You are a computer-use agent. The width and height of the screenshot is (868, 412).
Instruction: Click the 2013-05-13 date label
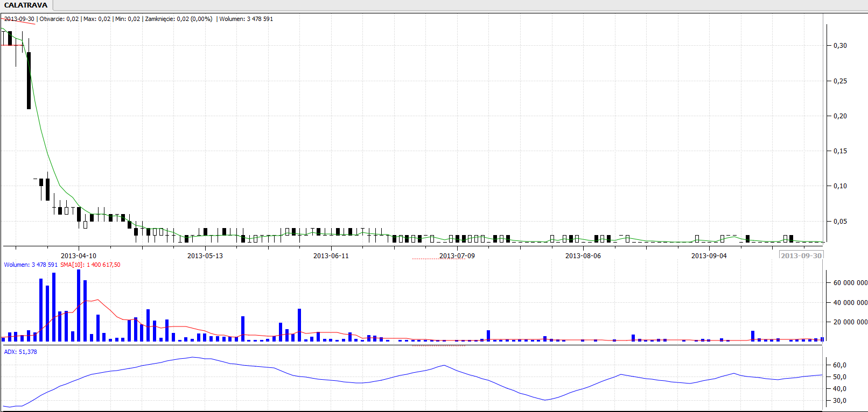tap(205, 256)
